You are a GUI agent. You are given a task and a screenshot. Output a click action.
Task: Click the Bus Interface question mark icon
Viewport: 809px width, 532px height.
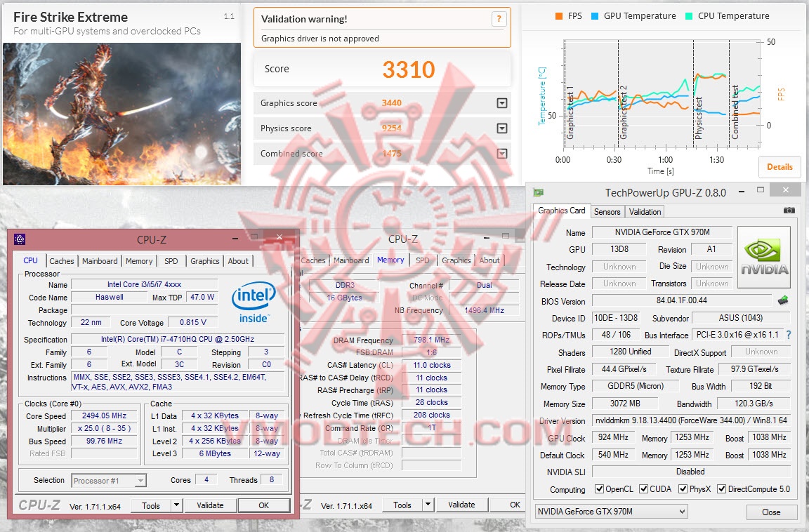(789, 335)
